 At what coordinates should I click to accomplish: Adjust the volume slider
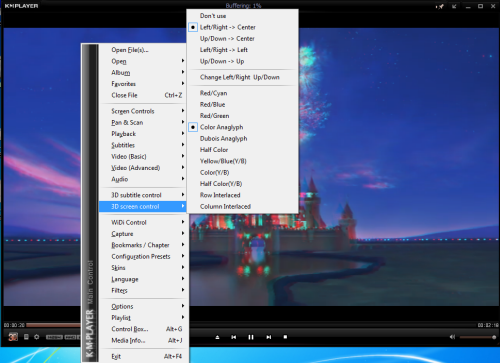pos(478,337)
